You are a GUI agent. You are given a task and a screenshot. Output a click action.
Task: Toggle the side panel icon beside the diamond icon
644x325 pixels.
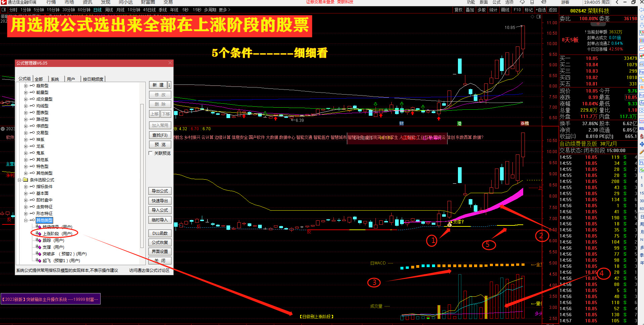[x=539, y=16]
